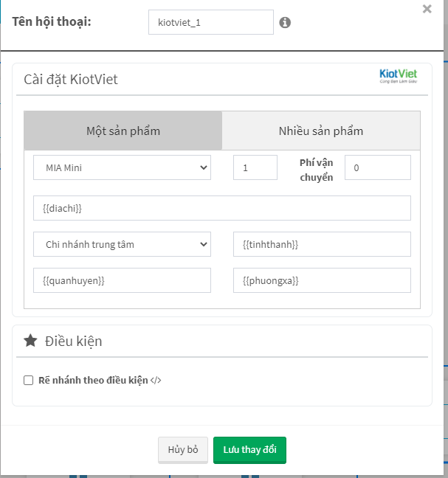
Task: Click the star icon next to Điều kiện
Action: click(30, 341)
